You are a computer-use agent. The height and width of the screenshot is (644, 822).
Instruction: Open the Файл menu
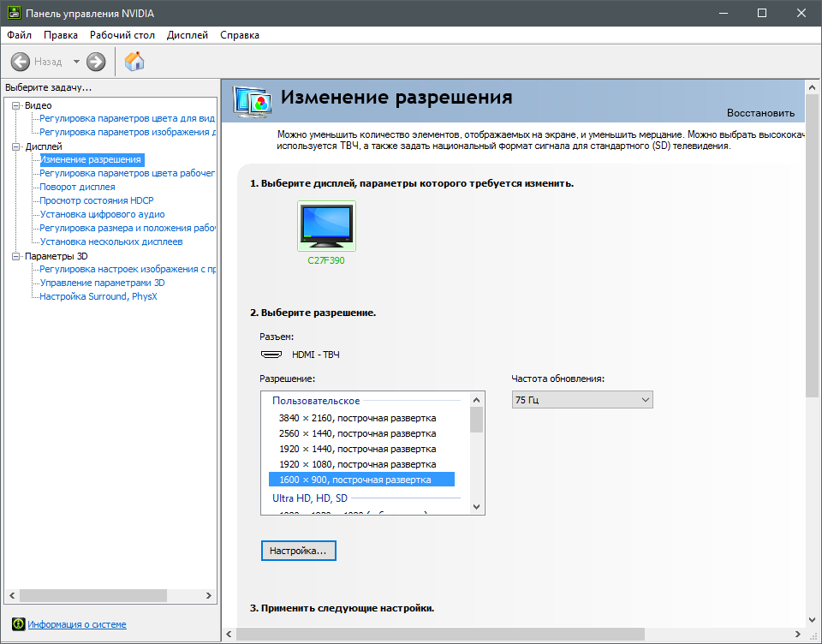click(x=20, y=35)
